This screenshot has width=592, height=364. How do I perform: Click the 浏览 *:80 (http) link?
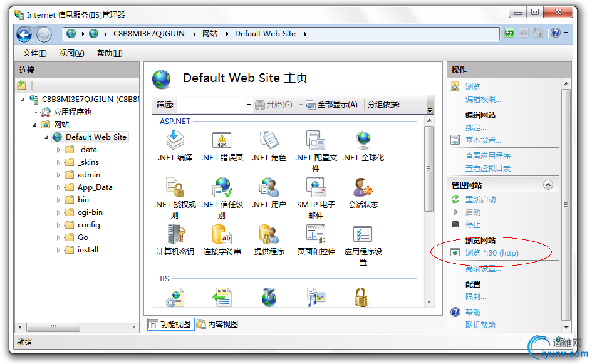click(x=492, y=252)
